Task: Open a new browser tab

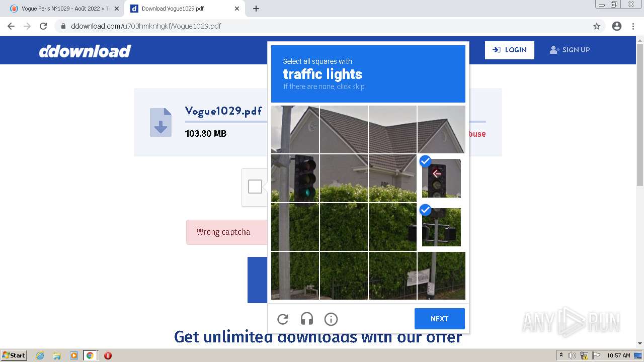Action: pos(256,9)
